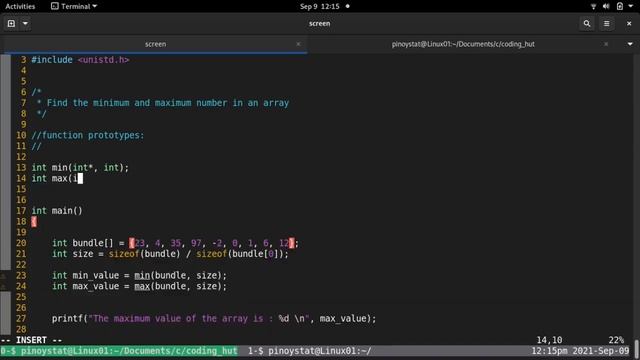Click the volume speaker icon in top bar
The width and height of the screenshot is (640, 360).
click(606, 6)
